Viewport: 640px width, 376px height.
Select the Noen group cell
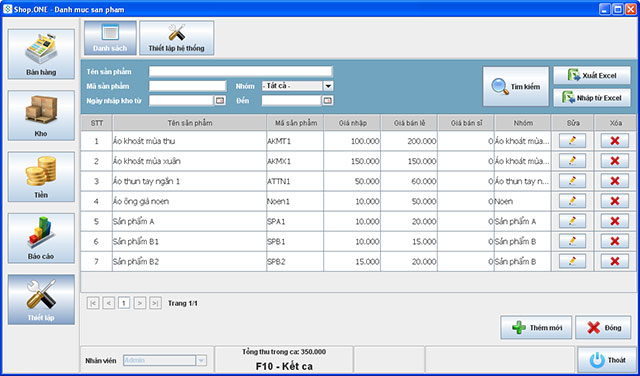522,201
